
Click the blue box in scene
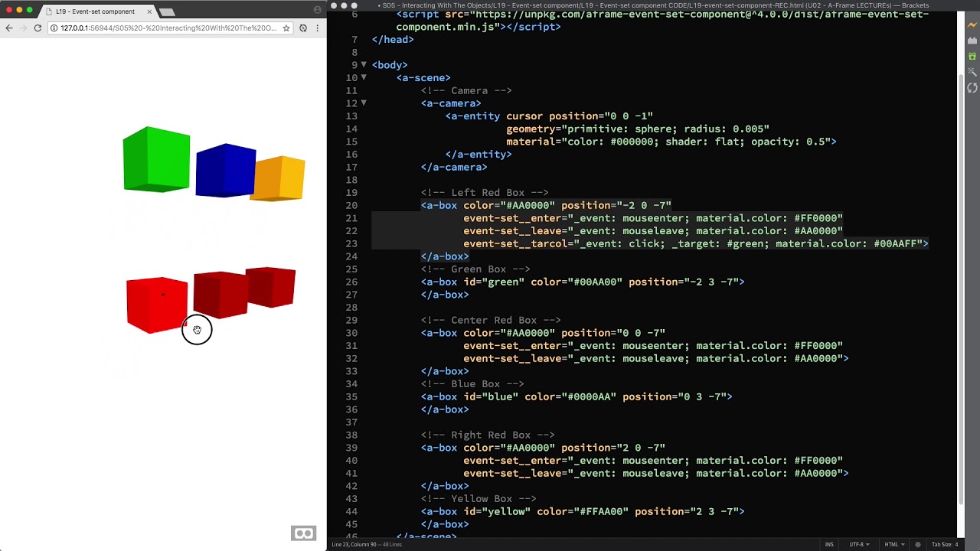coord(225,171)
